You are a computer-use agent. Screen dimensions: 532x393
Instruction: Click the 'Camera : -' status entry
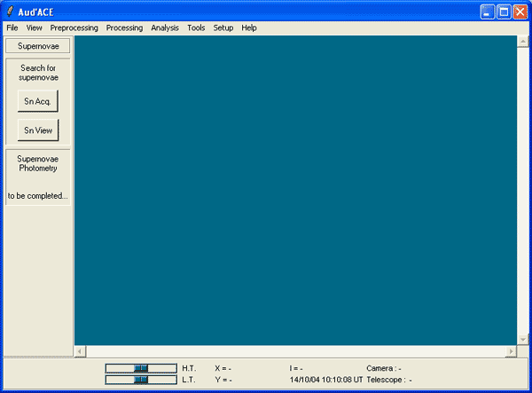point(384,368)
